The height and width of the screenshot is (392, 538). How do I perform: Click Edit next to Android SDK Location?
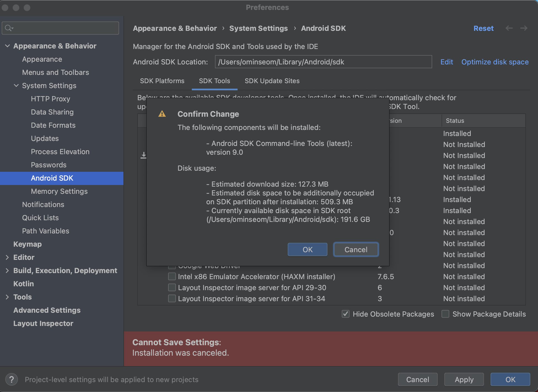point(446,62)
